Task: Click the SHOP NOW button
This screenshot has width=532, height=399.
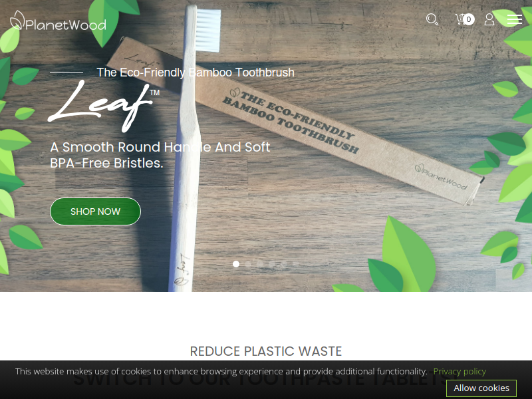Action: [95, 211]
